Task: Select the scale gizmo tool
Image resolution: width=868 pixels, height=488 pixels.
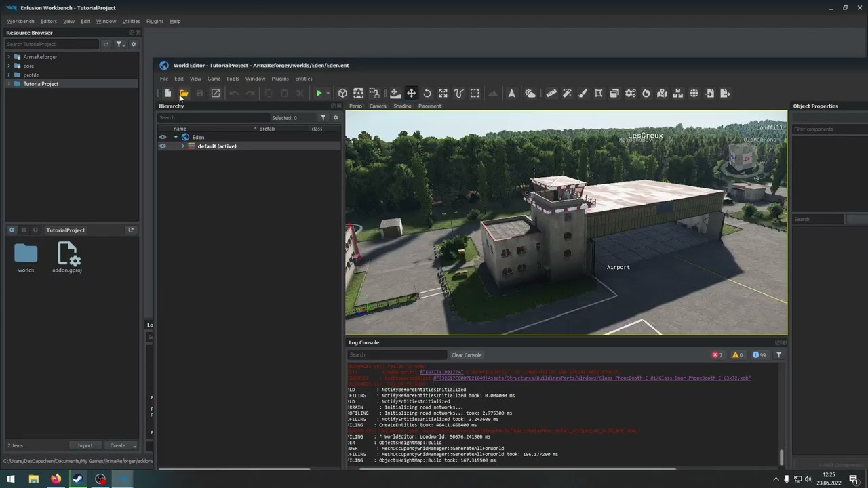Action: [x=443, y=94]
